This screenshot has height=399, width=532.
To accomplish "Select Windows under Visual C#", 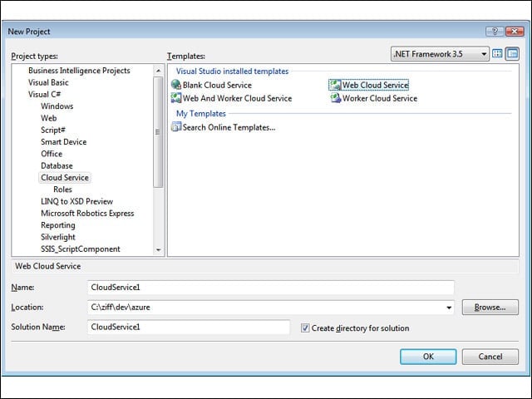I will (x=57, y=106).
